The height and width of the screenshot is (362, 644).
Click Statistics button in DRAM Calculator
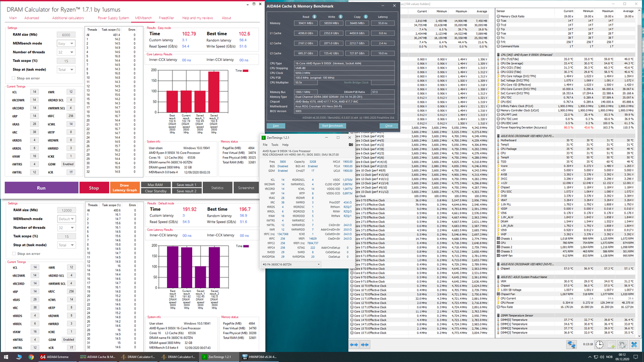pyautogui.click(x=217, y=188)
